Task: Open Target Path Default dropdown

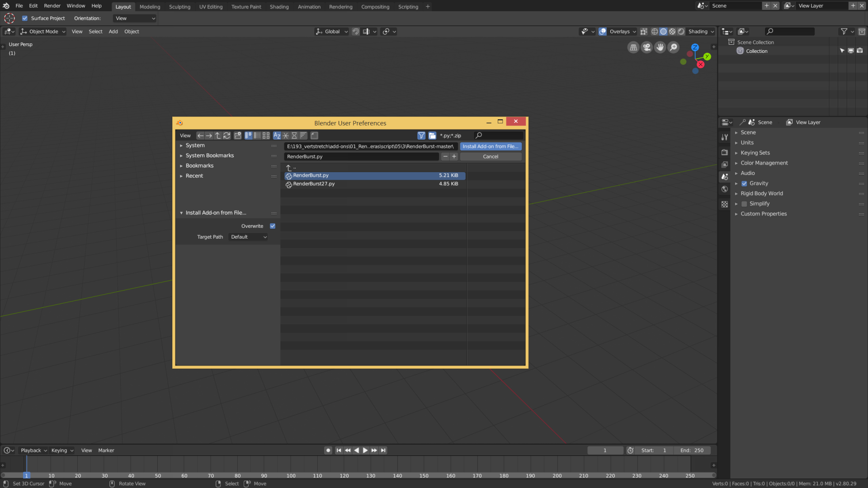Action: tap(248, 237)
